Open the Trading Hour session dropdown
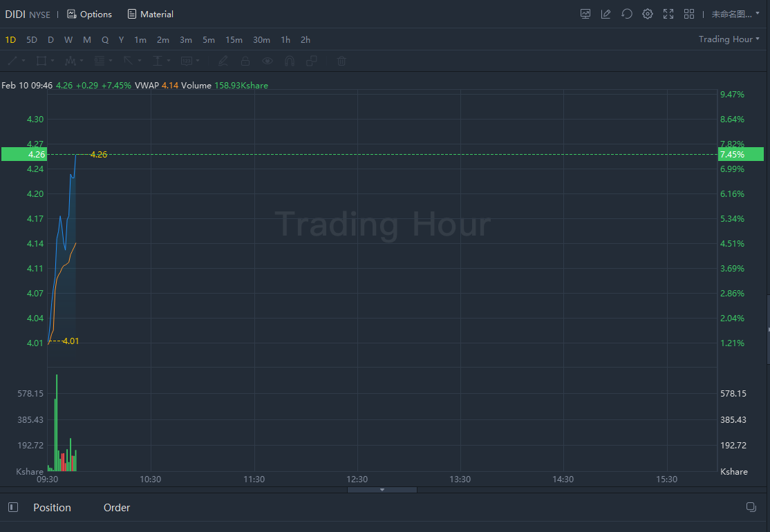 tap(729, 39)
